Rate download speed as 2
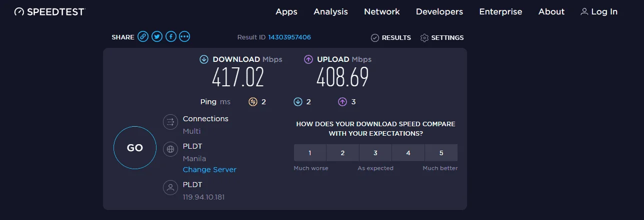 [342, 153]
